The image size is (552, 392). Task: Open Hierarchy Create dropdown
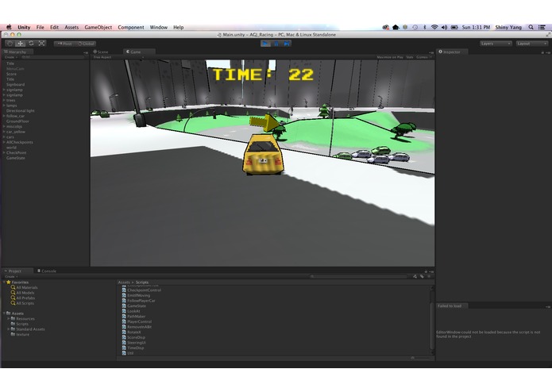click(x=11, y=57)
